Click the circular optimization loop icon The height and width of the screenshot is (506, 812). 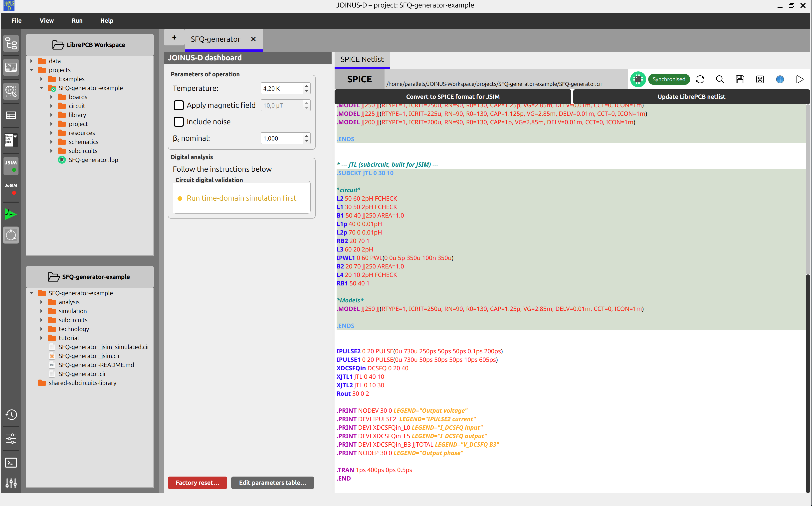(11, 235)
